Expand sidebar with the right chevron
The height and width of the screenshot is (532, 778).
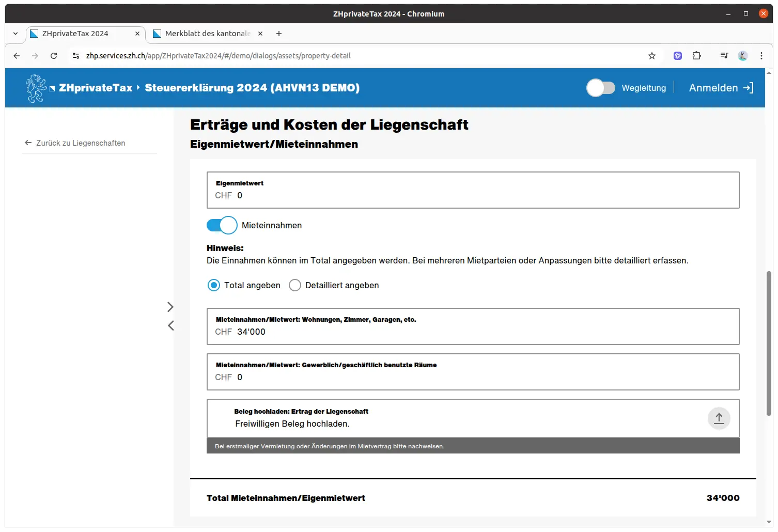coord(170,307)
